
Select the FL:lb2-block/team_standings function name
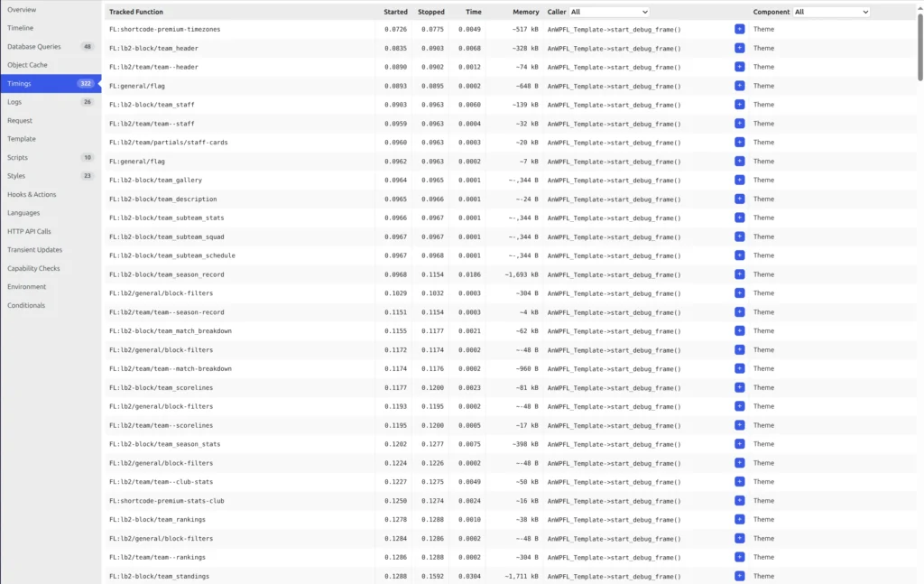159,577
